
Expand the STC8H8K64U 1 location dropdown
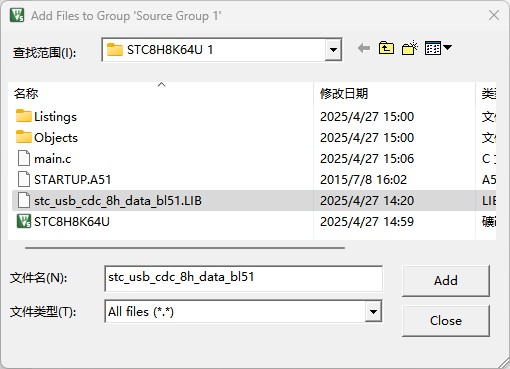tap(333, 50)
